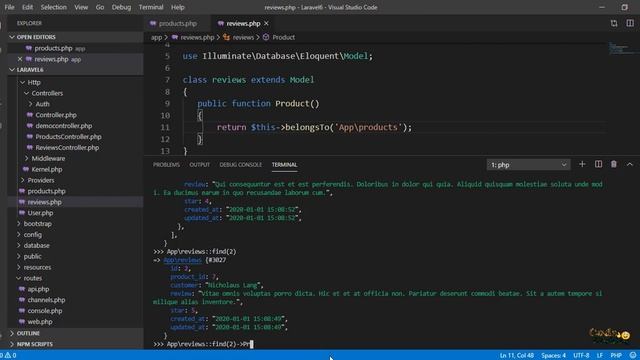Viewport: 640px width, 360px height.
Task: Expand the config folder
Action: point(32,235)
